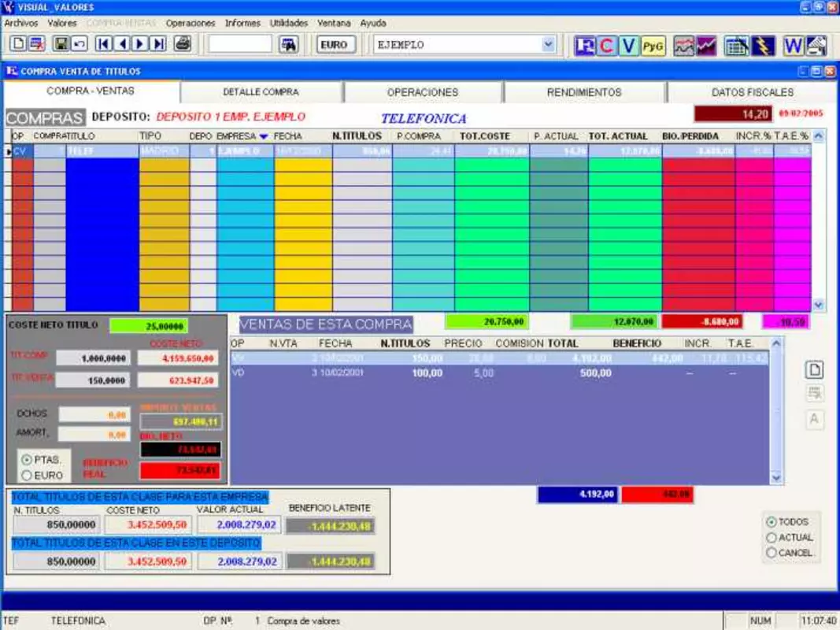Open the calculator table icon
This screenshot has height=630, width=840.
737,46
